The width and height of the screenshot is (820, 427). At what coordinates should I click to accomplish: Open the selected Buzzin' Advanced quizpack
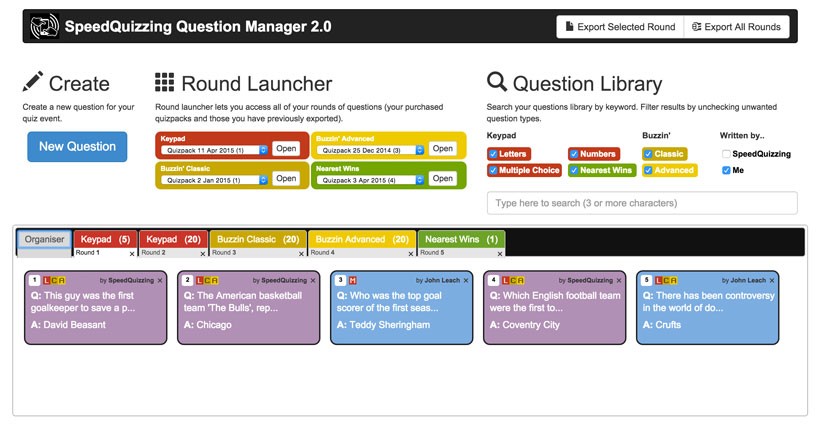click(442, 148)
